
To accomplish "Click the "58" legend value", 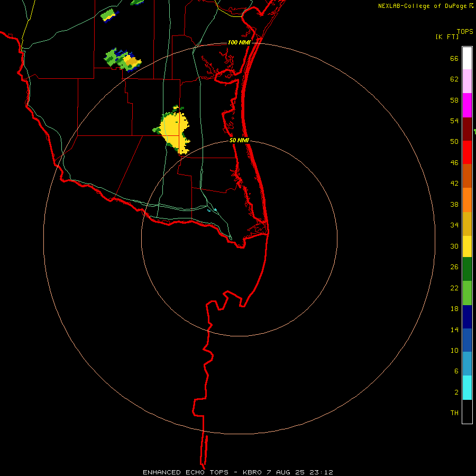I will point(454,100).
